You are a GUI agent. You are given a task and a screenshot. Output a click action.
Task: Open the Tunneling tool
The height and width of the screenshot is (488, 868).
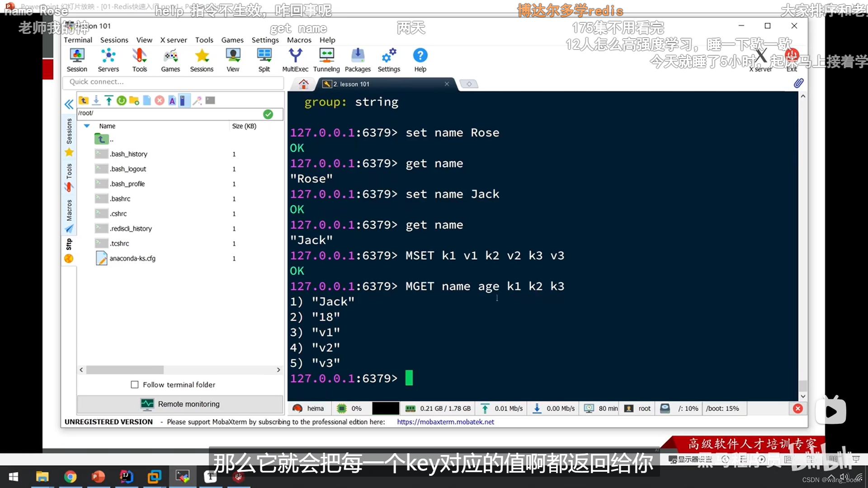click(x=326, y=60)
